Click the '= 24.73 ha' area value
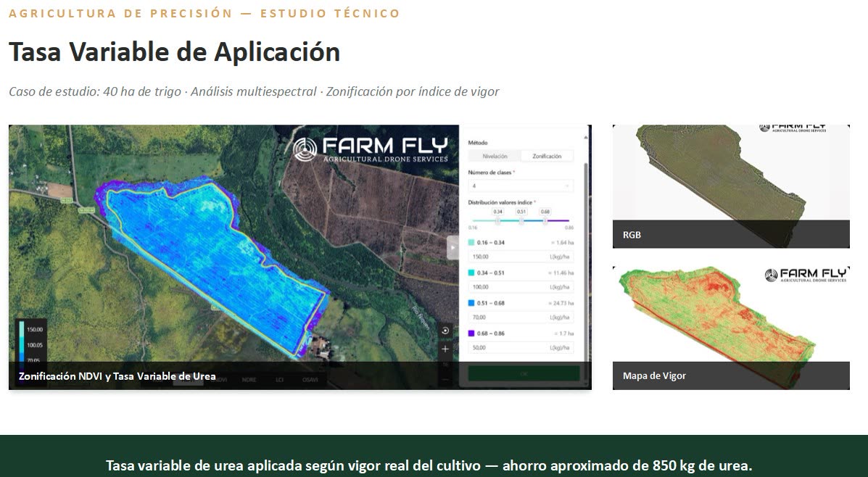The height and width of the screenshot is (477, 868). tap(561, 304)
